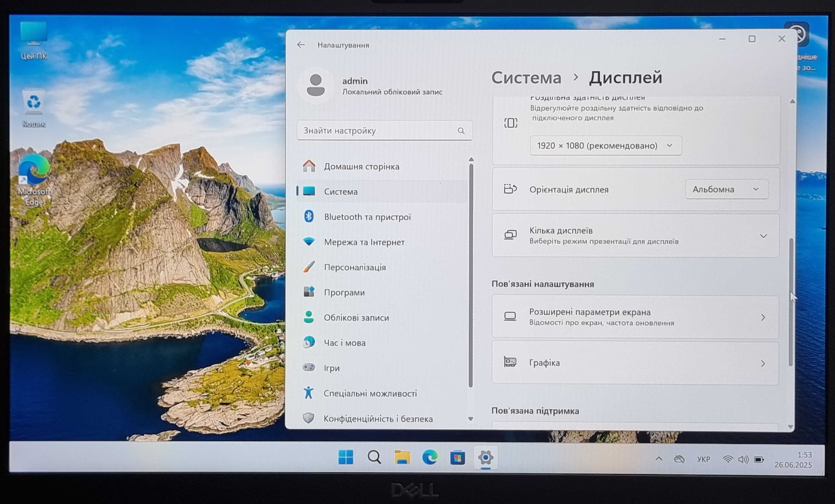This screenshot has width=835, height=504.
Task: Open Графіка settings
Action: 635,363
